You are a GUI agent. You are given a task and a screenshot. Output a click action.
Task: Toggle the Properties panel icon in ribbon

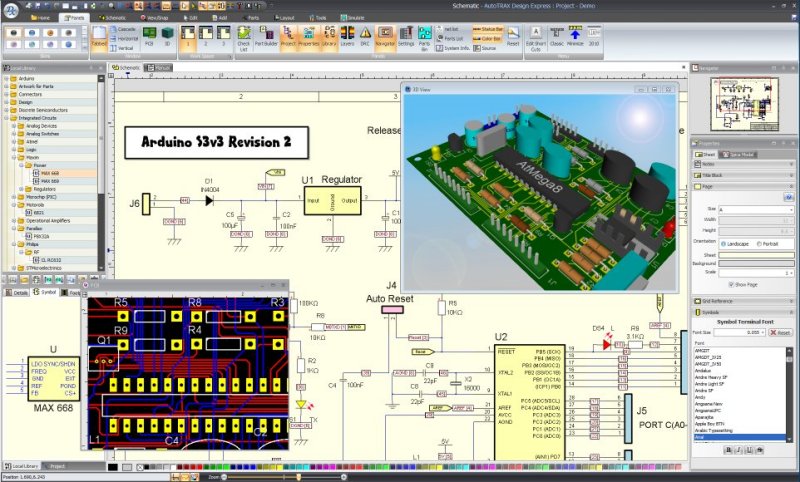[309, 37]
